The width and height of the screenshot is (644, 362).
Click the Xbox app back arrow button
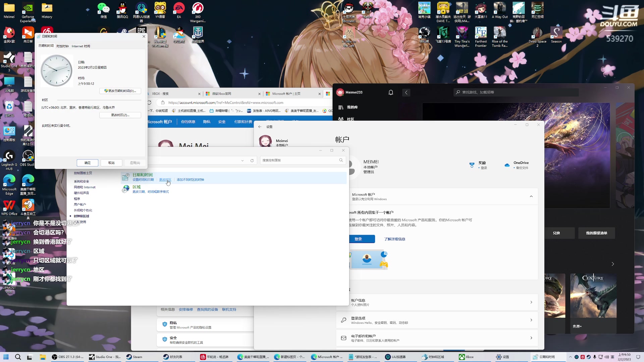coord(406,93)
